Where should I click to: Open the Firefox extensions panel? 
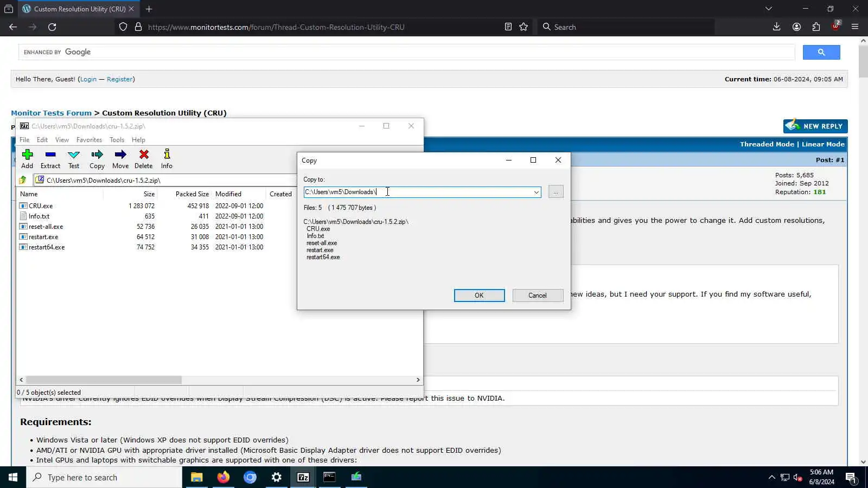tap(816, 27)
